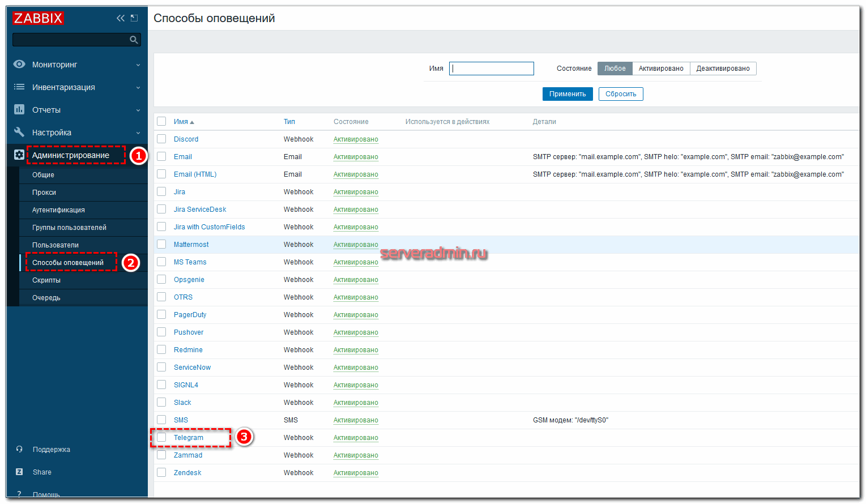Viewport: 866px width, 504px height.
Task: Expand the Отчеты menu chevron
Action: (138, 110)
